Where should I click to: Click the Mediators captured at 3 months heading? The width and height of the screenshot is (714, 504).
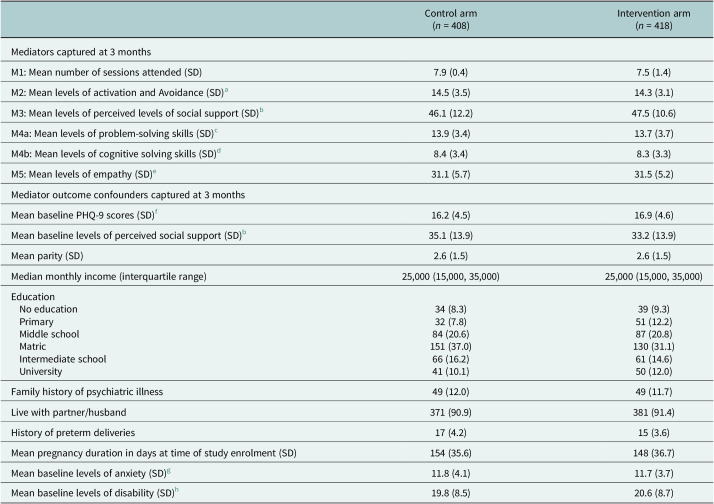pyautogui.click(x=81, y=52)
